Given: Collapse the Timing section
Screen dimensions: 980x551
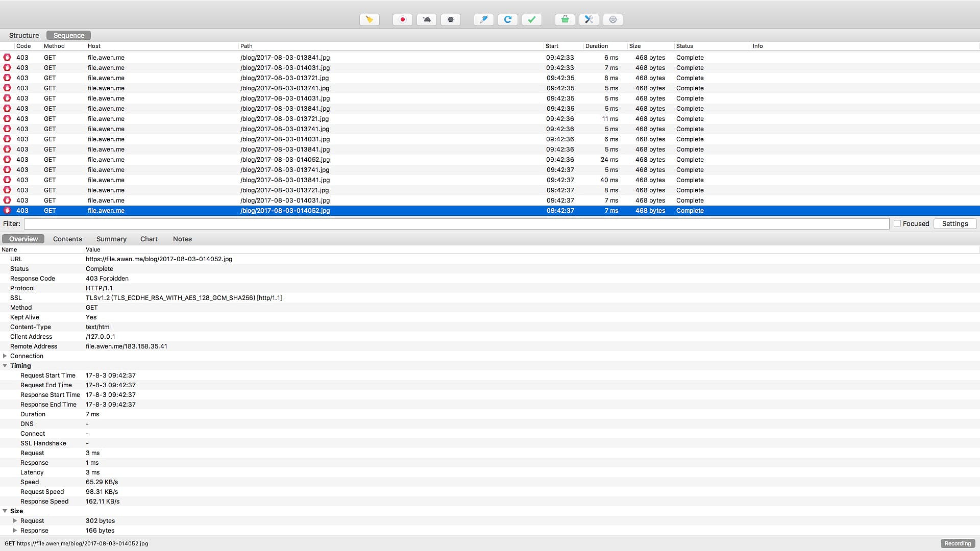Looking at the screenshot, I should coord(5,366).
